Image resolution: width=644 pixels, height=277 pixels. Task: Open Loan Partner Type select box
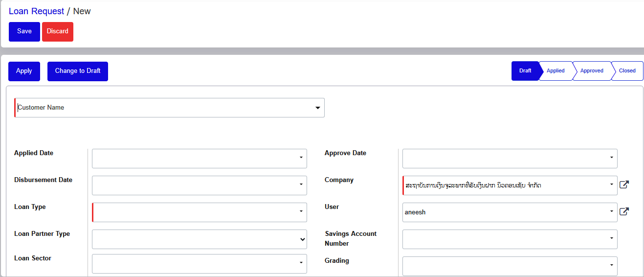[199, 239]
